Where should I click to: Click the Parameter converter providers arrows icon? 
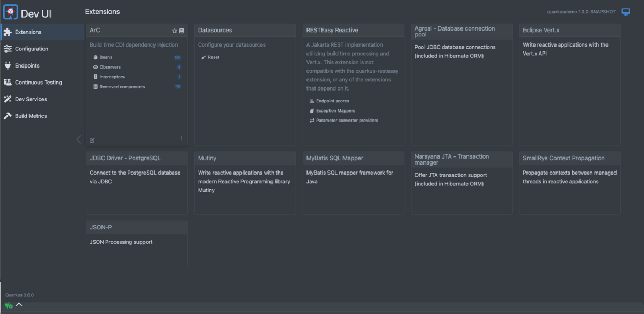click(x=312, y=121)
